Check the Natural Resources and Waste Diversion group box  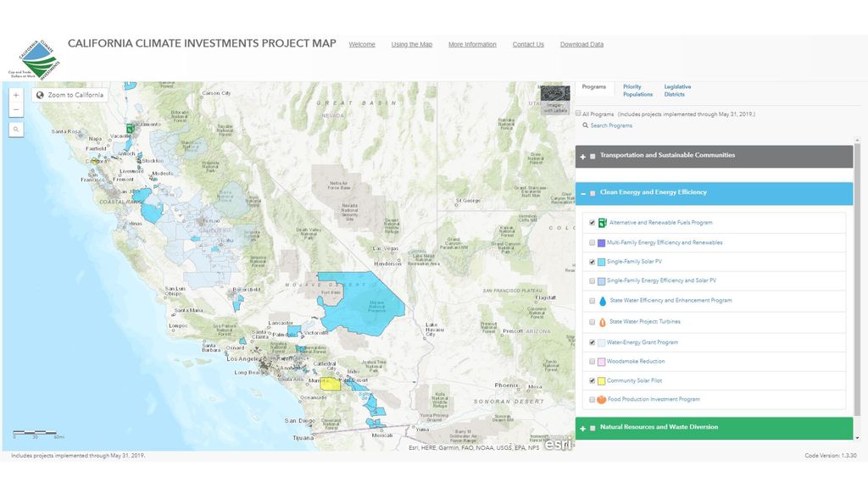[x=593, y=428]
